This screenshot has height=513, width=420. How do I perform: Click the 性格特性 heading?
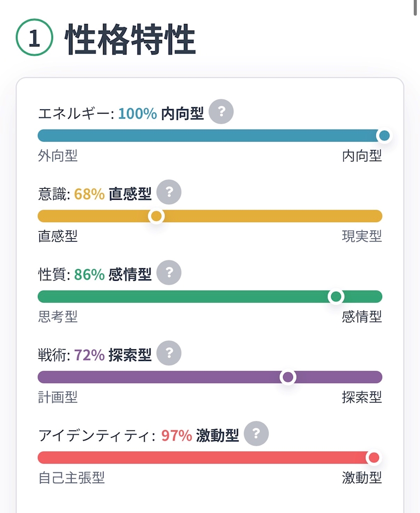130,39
